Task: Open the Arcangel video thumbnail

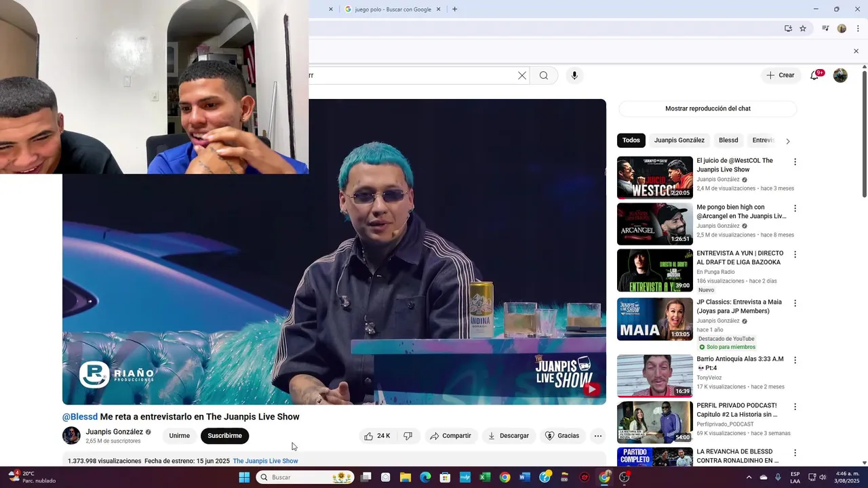Action: point(655,224)
